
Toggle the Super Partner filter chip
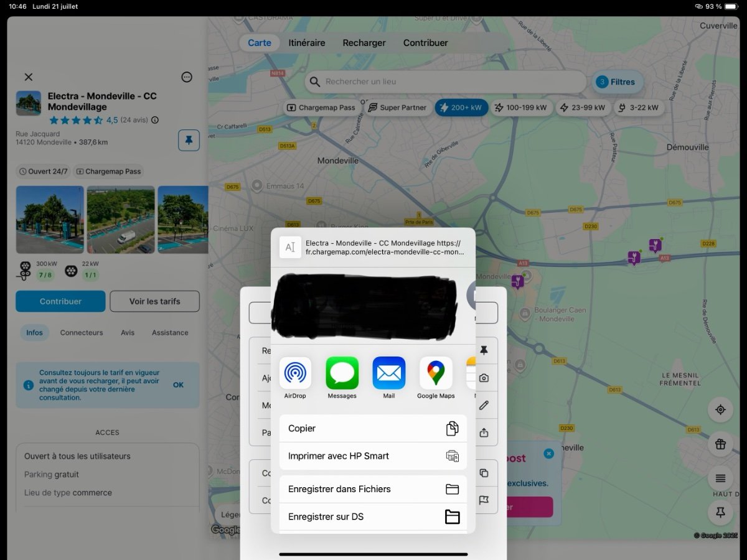(397, 108)
